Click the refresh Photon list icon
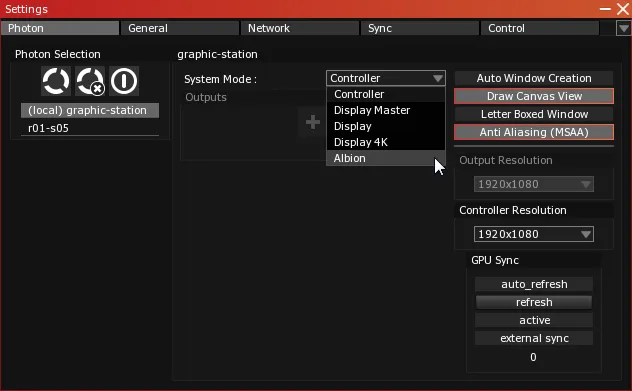 [x=56, y=81]
